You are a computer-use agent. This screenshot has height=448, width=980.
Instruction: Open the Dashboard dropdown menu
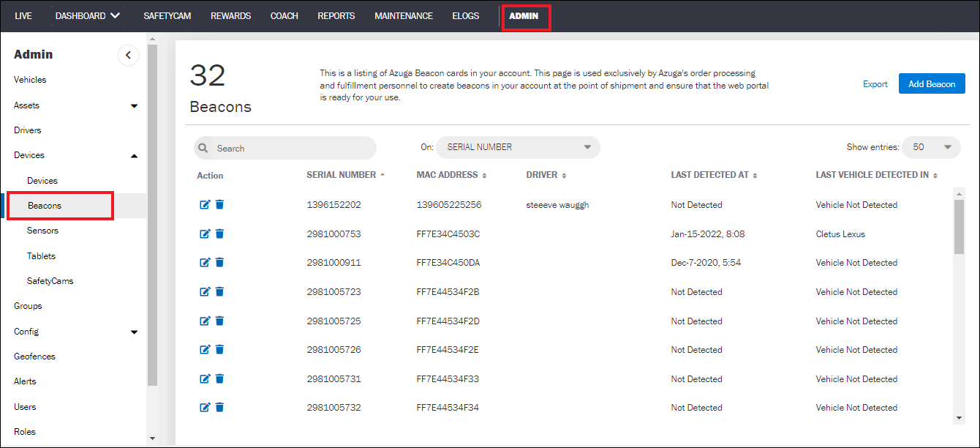click(x=88, y=15)
